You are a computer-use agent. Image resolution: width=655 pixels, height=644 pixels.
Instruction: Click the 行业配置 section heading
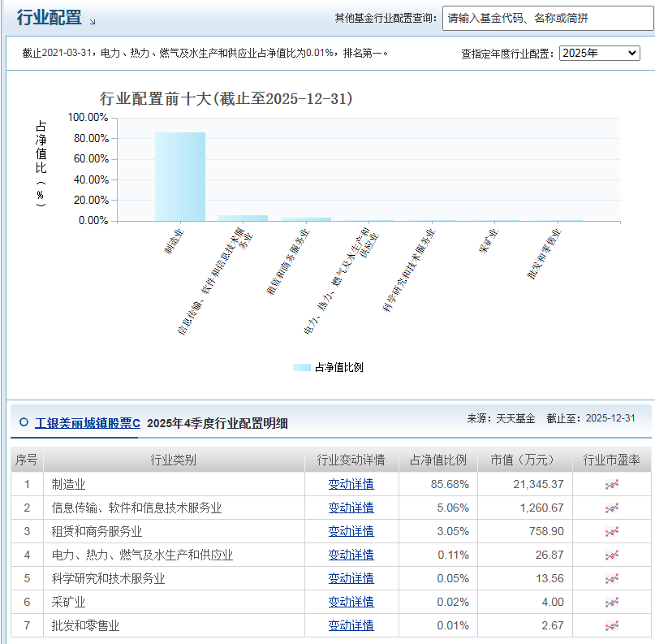[50, 18]
